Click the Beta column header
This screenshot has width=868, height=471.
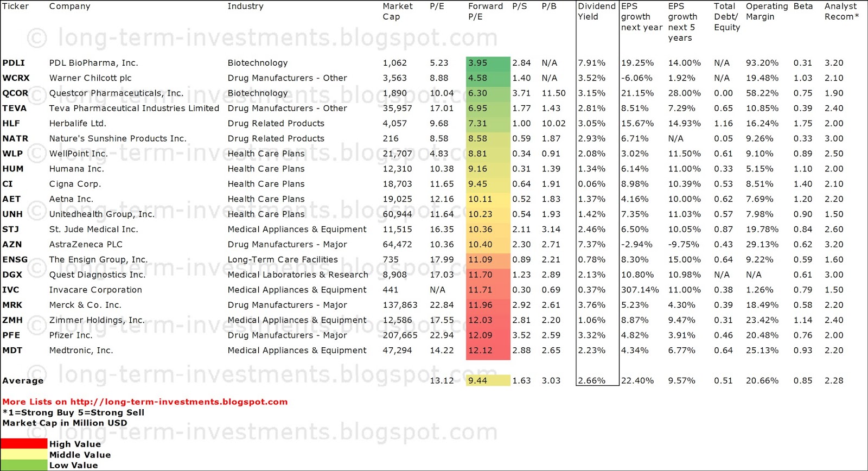pyautogui.click(x=803, y=7)
